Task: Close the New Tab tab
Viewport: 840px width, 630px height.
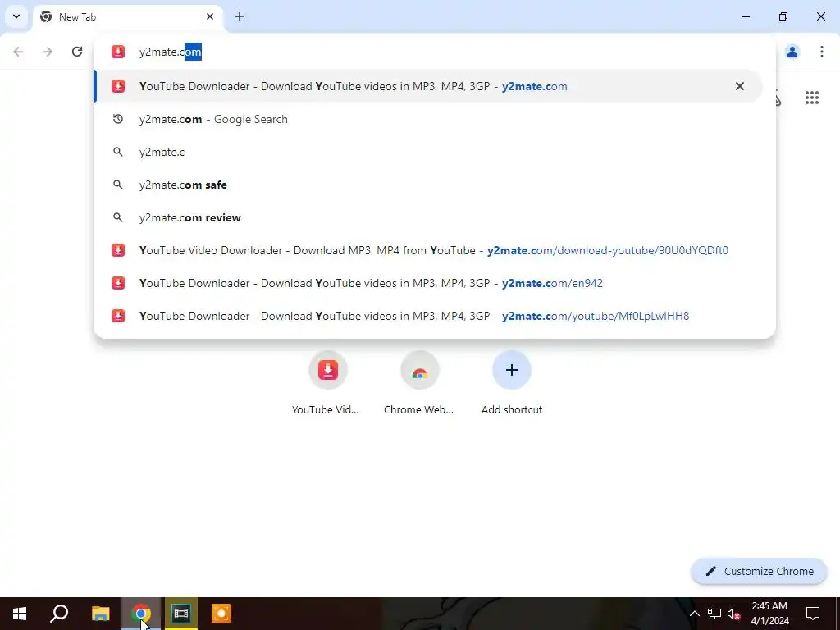Action: (x=210, y=16)
